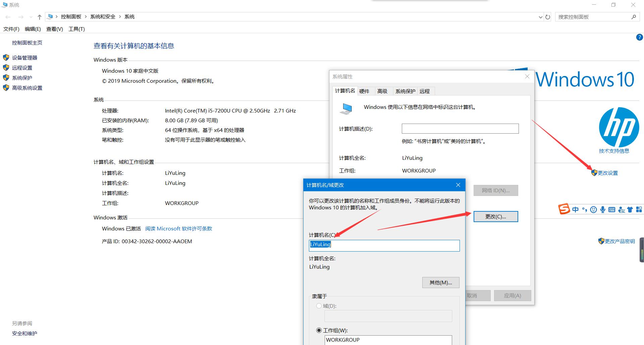Open System protection (系统保护) in sidebar
Image resolution: width=644 pixels, height=345 pixels.
pyautogui.click(x=22, y=78)
